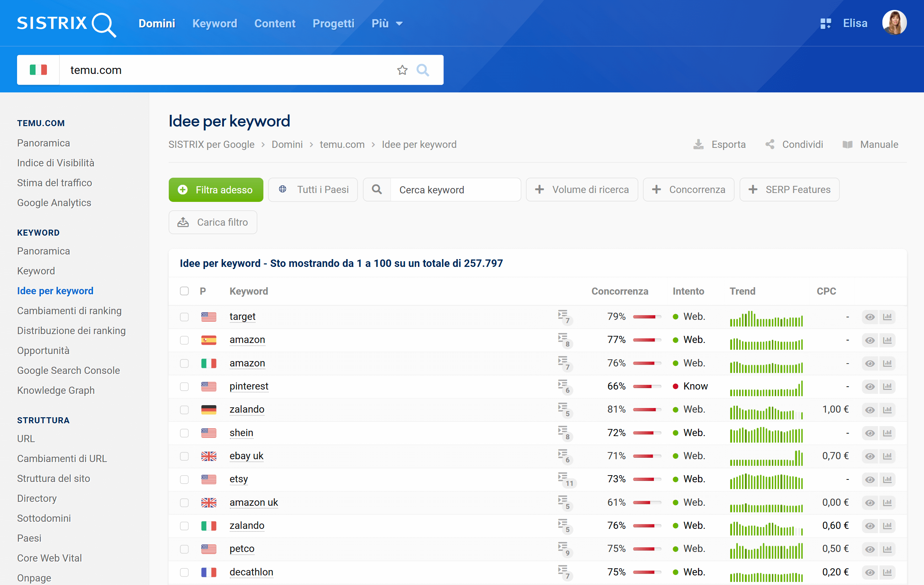Click the Spanish flag in amazon row

(x=209, y=340)
